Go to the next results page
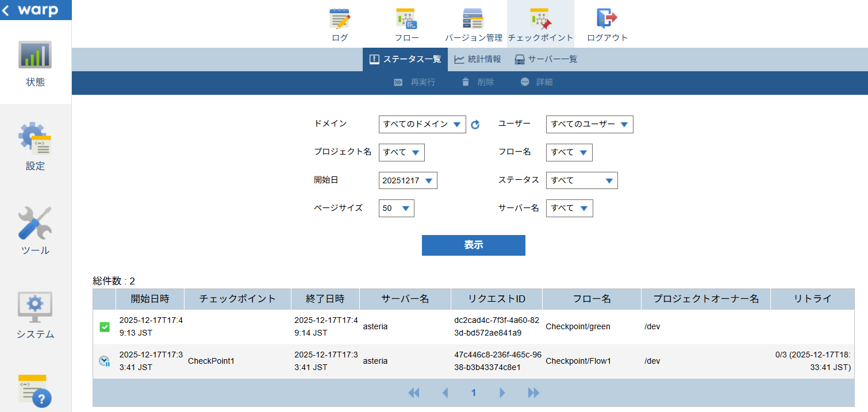This screenshot has width=868, height=412. pyautogui.click(x=502, y=393)
